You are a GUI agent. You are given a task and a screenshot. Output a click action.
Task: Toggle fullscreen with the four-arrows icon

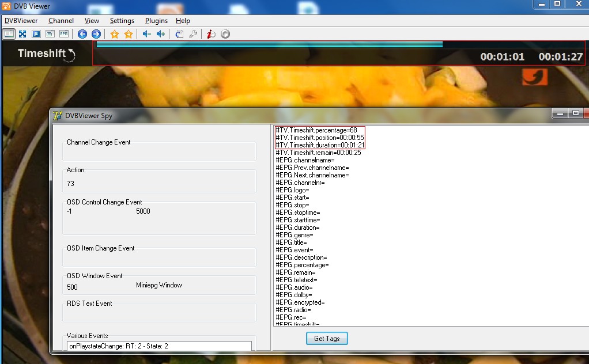pyautogui.click(x=22, y=34)
